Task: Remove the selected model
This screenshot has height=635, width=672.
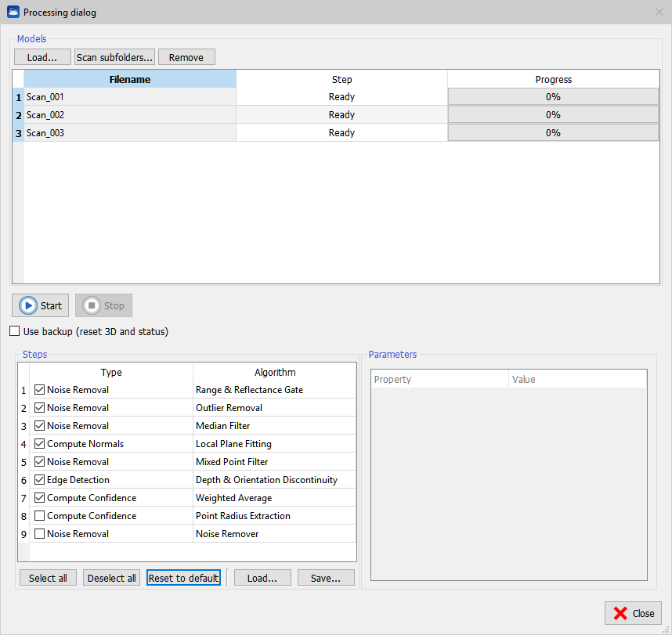Action: coord(186,57)
